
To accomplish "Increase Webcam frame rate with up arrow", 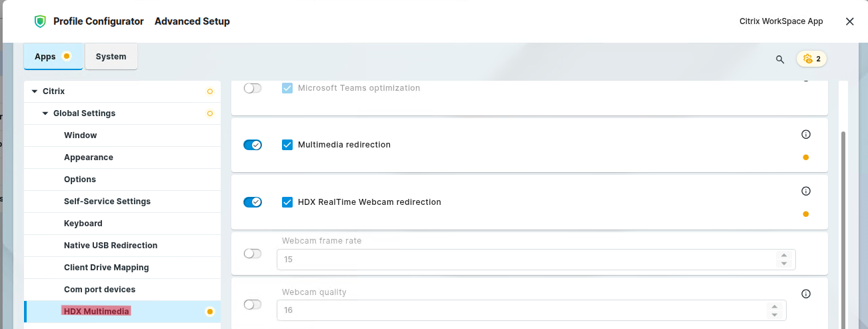I will 784,255.
